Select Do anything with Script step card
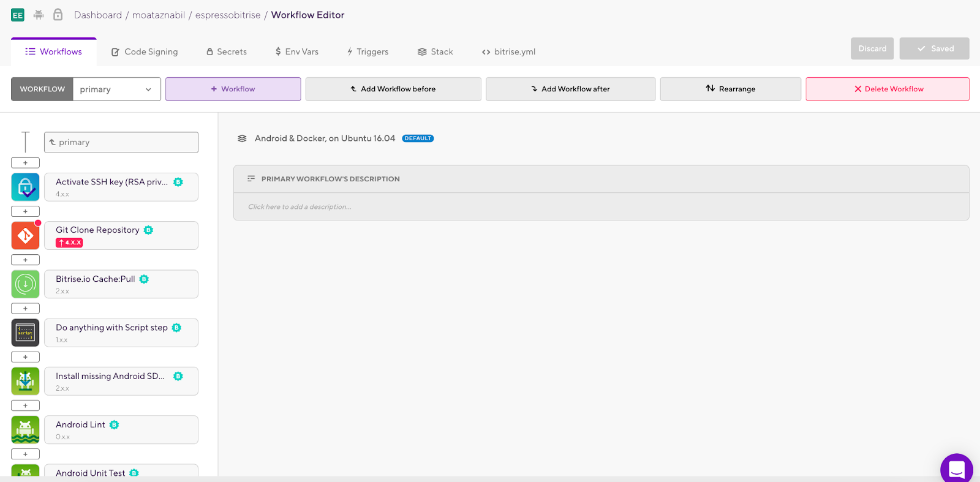 coord(121,333)
